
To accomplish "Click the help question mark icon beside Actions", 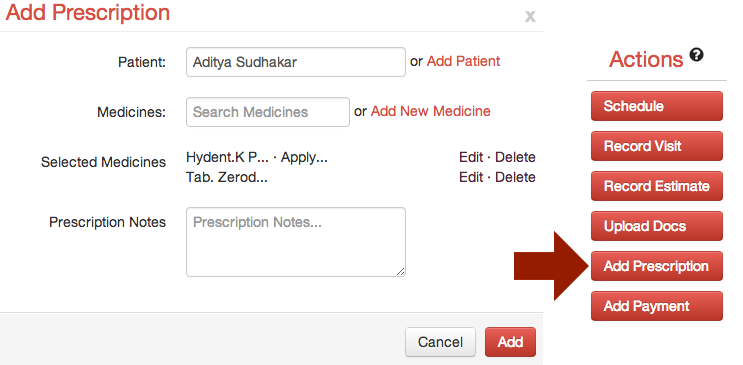I will 696,55.
